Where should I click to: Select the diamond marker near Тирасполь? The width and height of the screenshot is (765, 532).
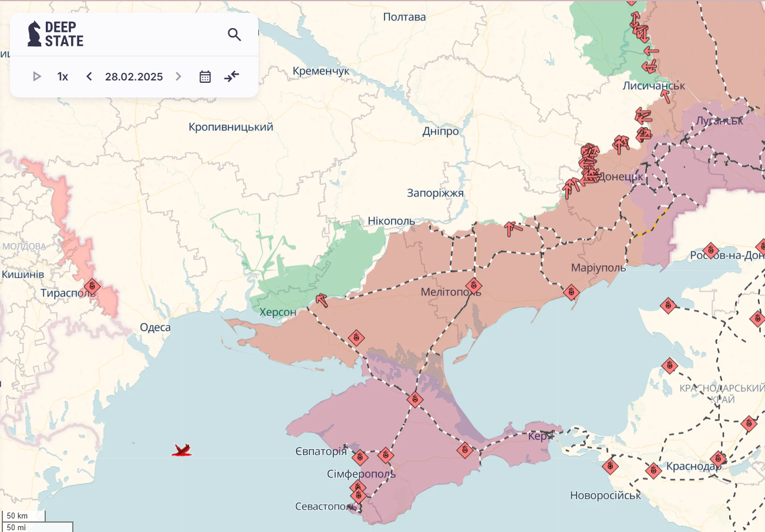click(92, 287)
